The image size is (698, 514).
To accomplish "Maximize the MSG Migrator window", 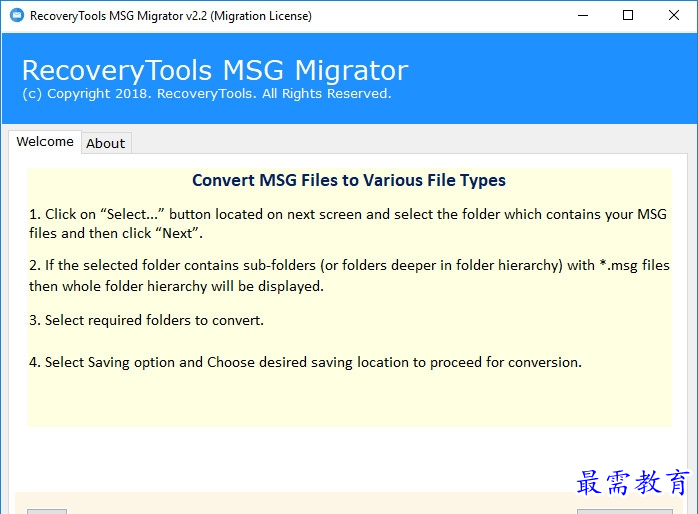I will click(628, 16).
